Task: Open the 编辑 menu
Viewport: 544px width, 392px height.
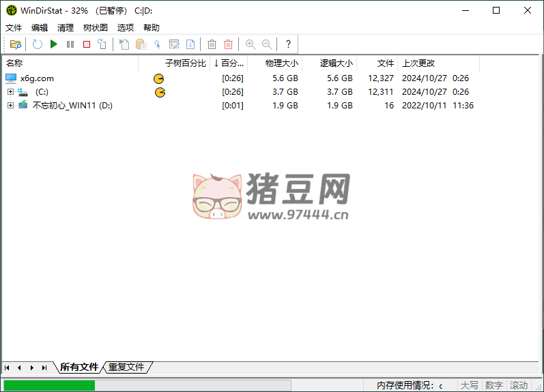Action: [x=39, y=28]
